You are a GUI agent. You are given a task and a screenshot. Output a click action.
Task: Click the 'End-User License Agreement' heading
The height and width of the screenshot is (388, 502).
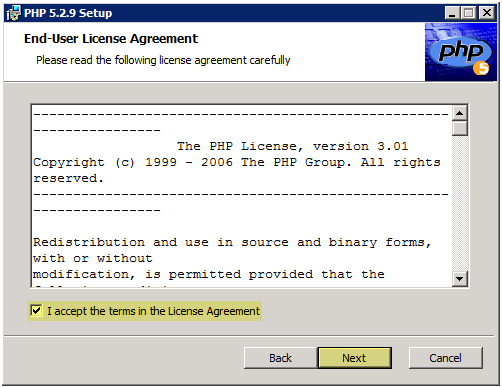(111, 39)
